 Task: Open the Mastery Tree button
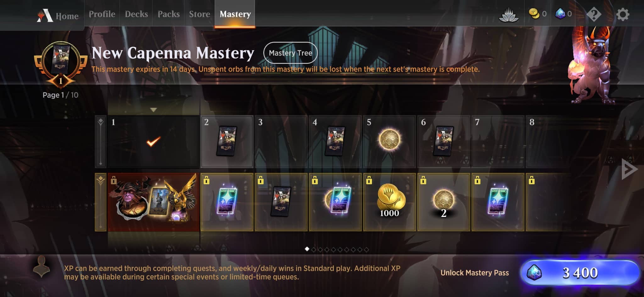pos(291,53)
